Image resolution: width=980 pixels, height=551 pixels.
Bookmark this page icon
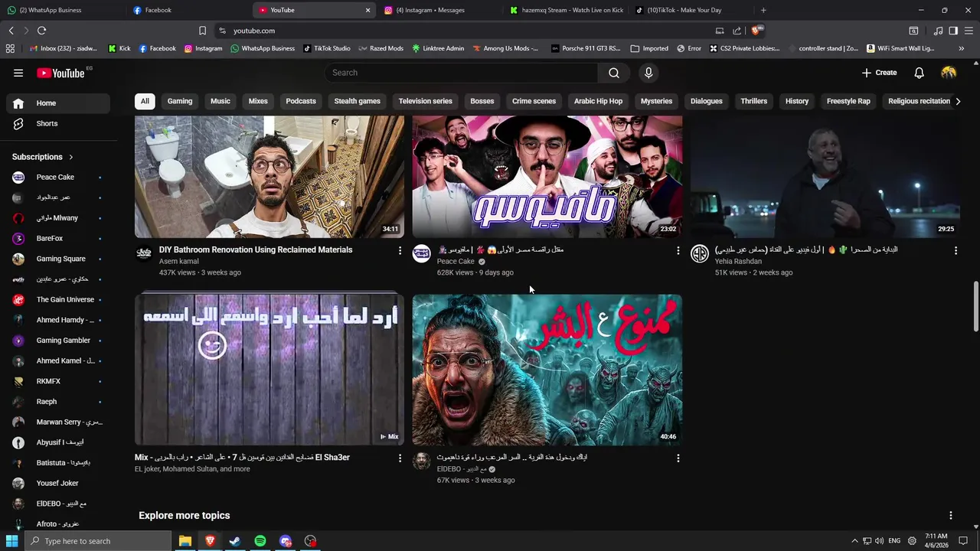(x=202, y=31)
